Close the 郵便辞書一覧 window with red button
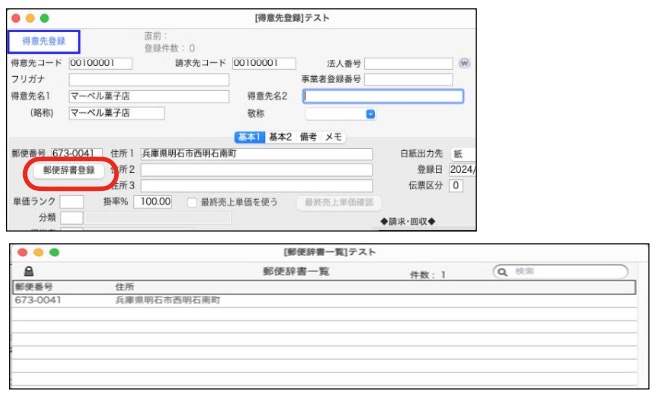Screen dimensions: 662x394 point(22,253)
